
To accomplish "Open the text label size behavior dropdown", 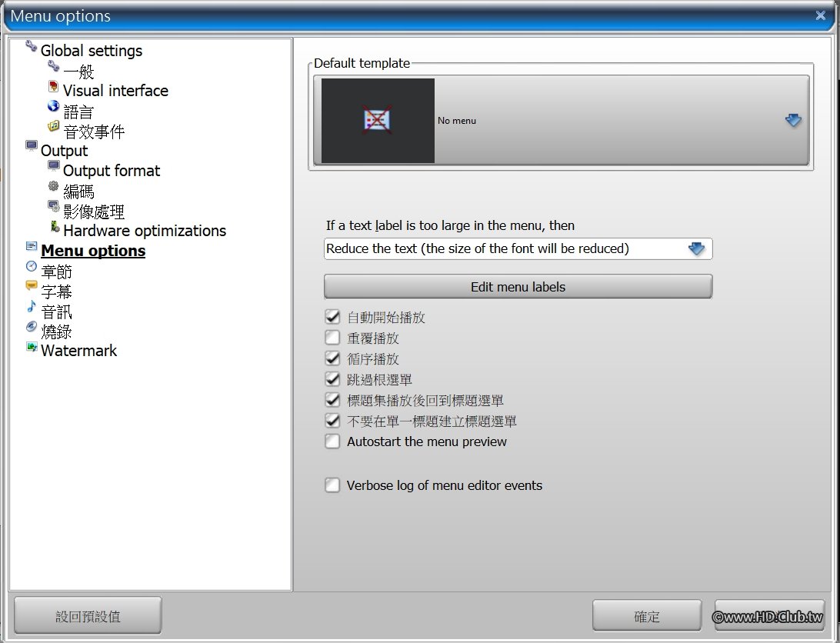I will click(x=518, y=248).
